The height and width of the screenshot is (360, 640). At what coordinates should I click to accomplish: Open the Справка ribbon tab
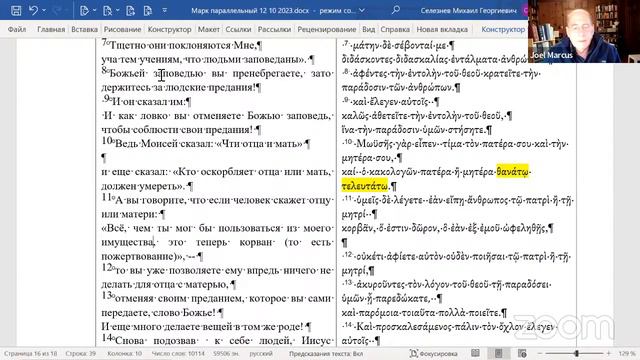pos(395,29)
